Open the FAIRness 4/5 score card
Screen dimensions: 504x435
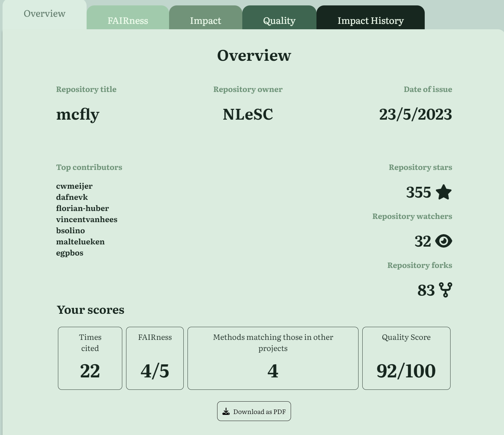click(155, 358)
